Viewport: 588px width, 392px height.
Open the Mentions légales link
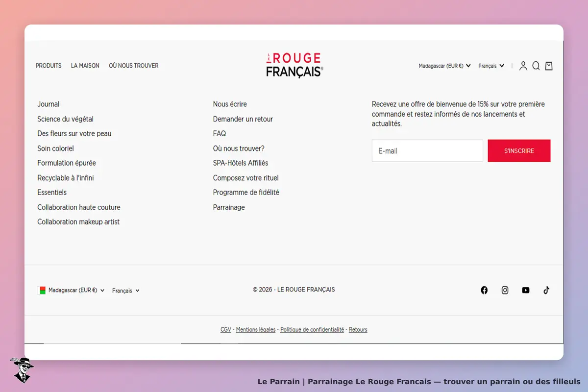[x=256, y=330]
